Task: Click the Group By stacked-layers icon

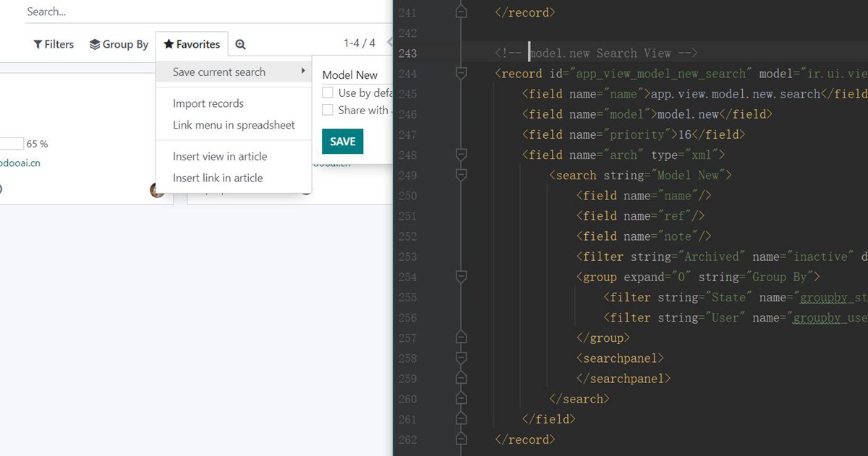Action: click(x=93, y=44)
